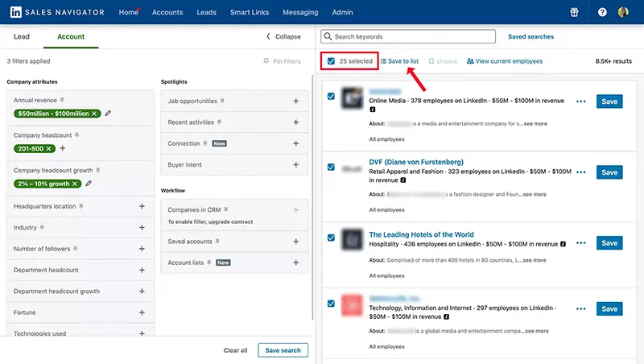Open Saved searches
This screenshot has width=644, height=364.
530,36
